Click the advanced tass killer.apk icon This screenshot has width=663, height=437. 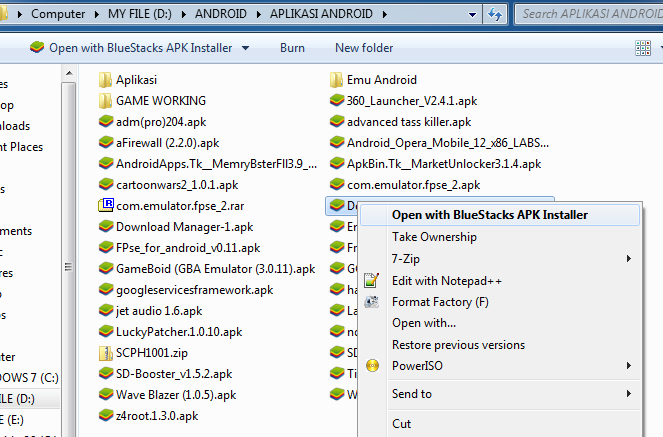pos(337,122)
